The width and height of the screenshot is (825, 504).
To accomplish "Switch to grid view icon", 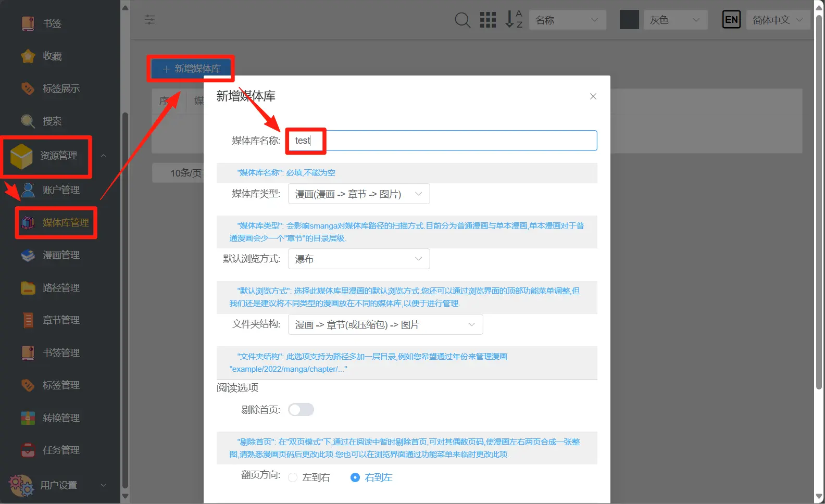I will click(x=488, y=20).
